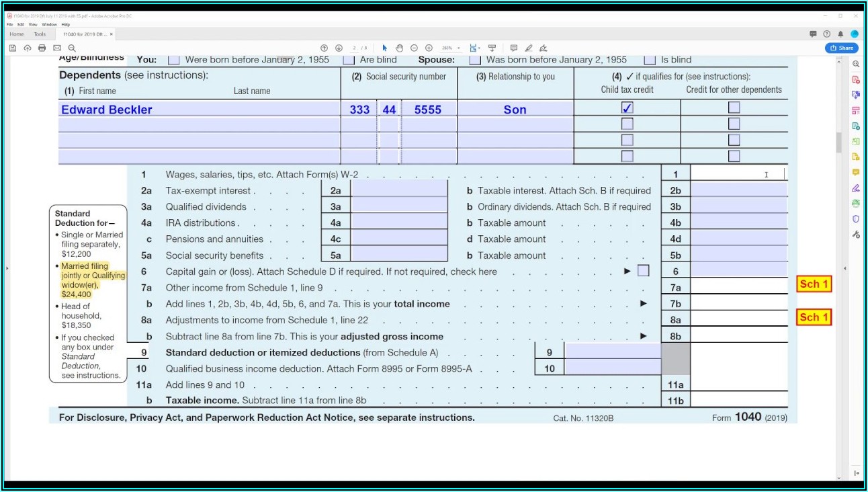Check the line 6 capital gain checkbox

(x=643, y=271)
